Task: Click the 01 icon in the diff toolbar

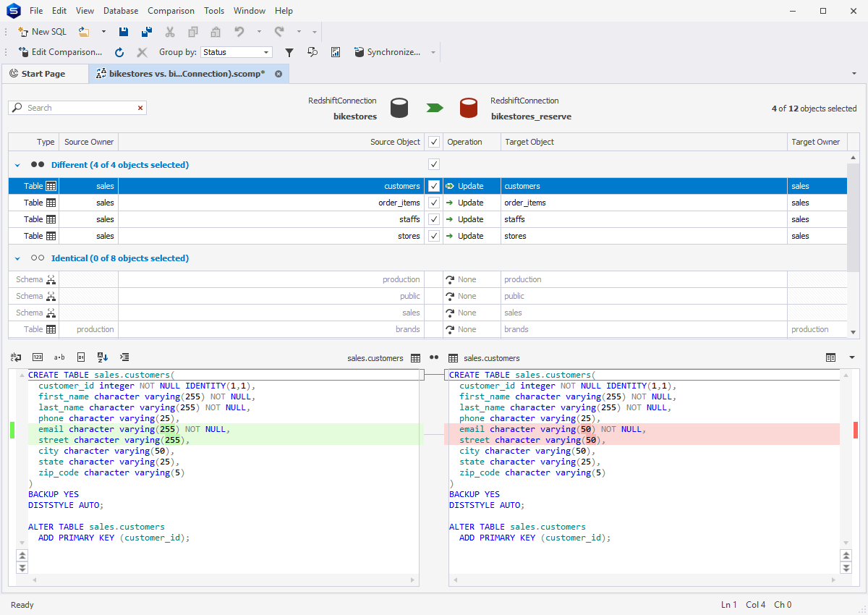Action: coord(81,357)
